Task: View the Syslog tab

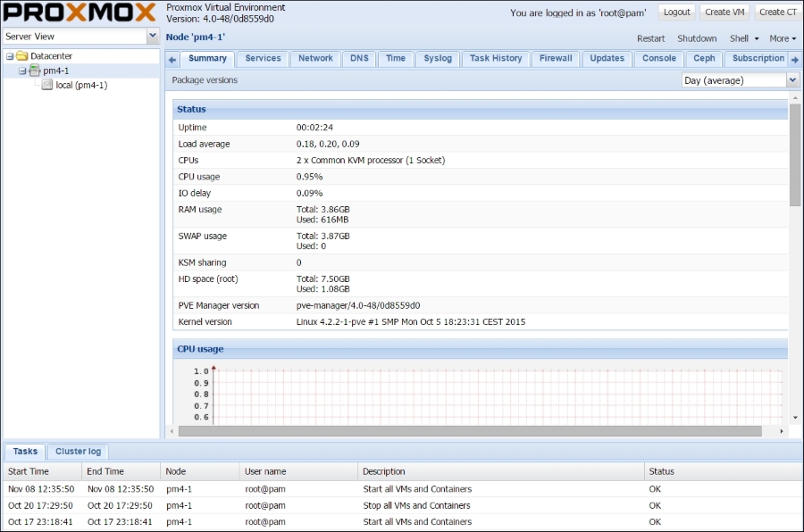Action: 438,58
